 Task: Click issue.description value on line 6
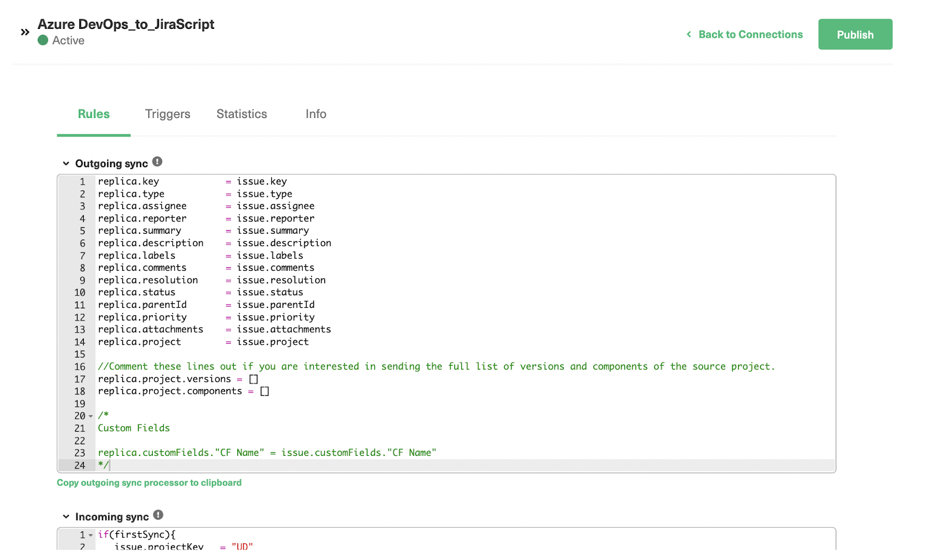[284, 243]
